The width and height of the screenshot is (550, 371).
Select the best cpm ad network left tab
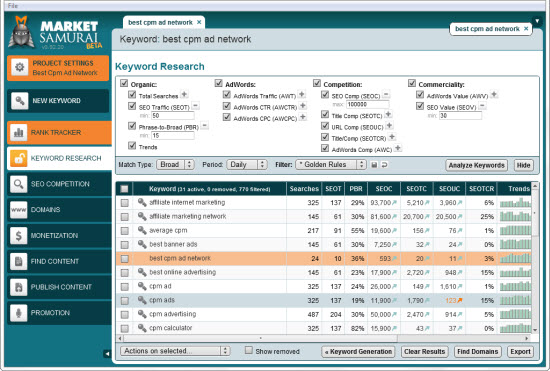pos(160,22)
